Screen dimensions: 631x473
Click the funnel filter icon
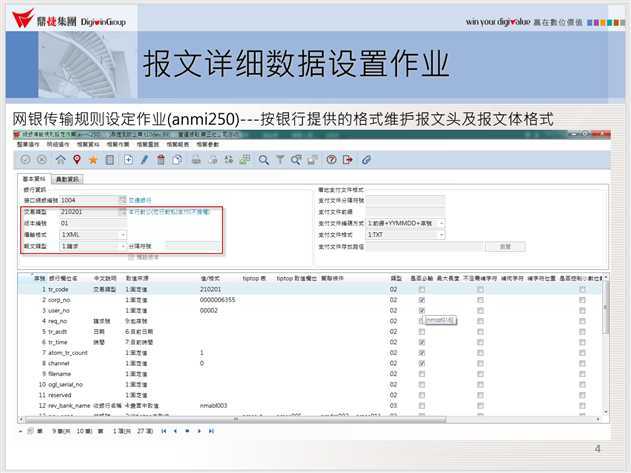280,160
